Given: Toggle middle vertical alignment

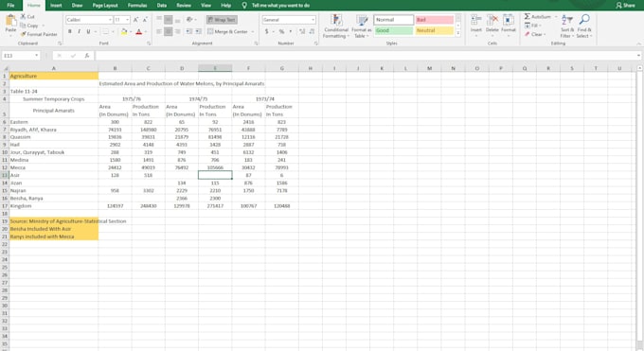Looking at the screenshot, I should (x=169, y=19).
